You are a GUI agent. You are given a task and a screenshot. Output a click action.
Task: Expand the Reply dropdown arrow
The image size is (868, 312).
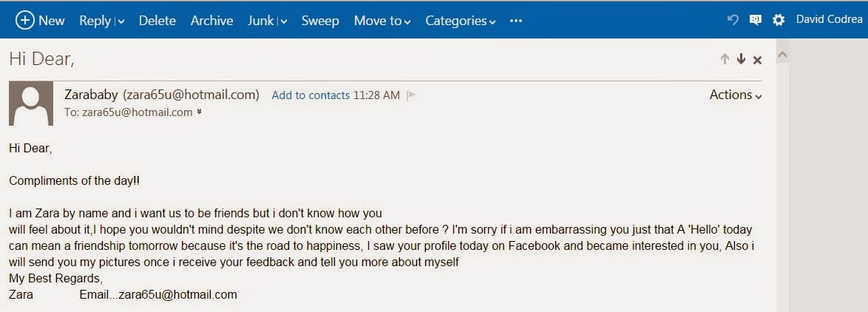coord(121,21)
